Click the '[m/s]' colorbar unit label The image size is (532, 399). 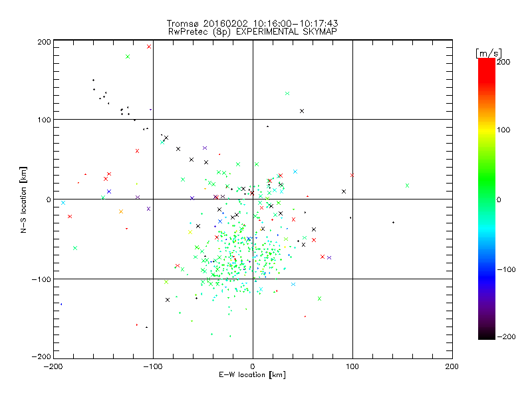click(x=489, y=53)
